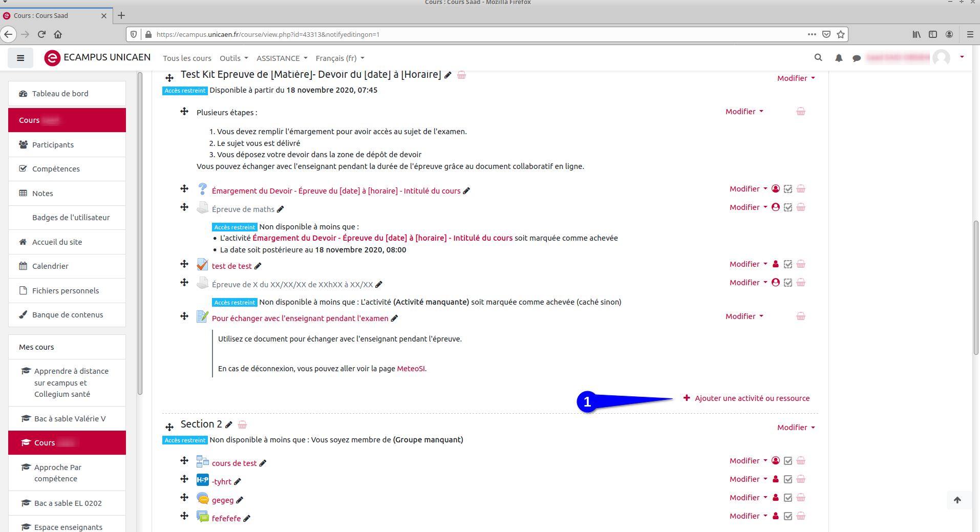Open Modifier dropdown for Section 2

click(x=796, y=428)
